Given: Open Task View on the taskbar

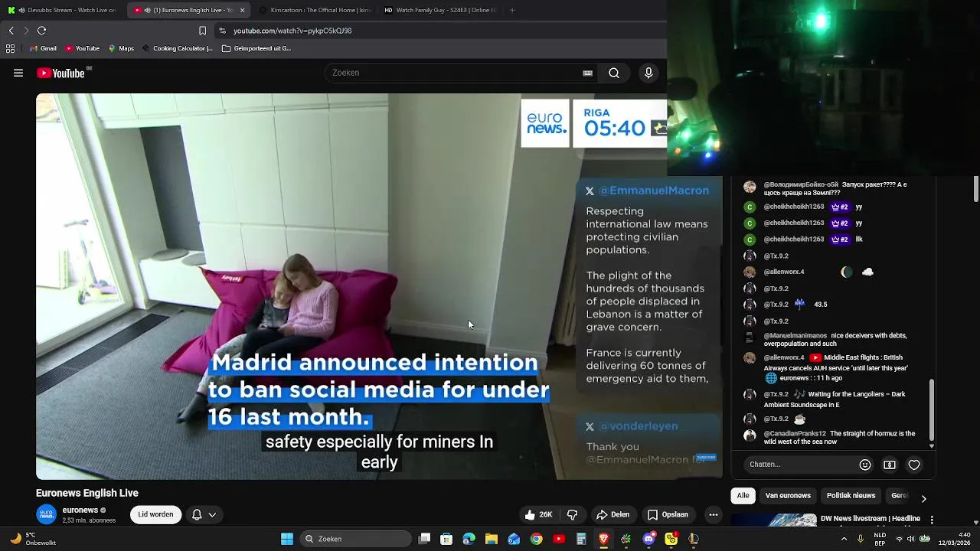Looking at the screenshot, I should click(424, 539).
